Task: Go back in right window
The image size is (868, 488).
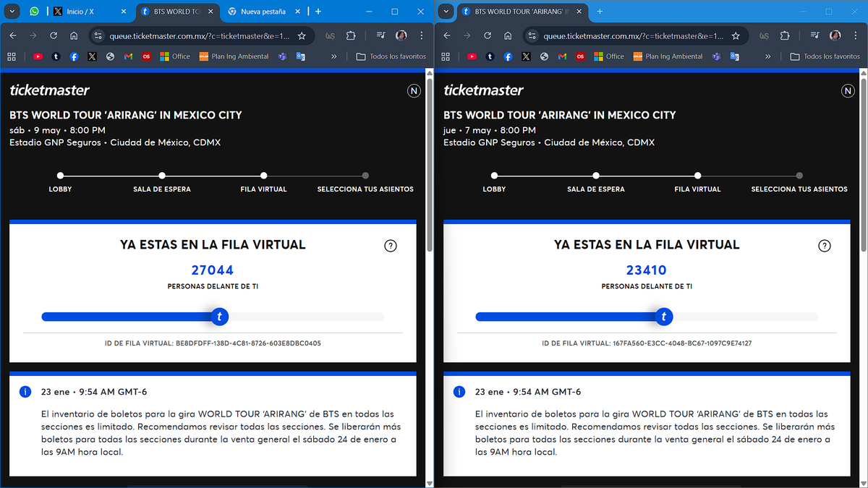Action: [x=446, y=35]
